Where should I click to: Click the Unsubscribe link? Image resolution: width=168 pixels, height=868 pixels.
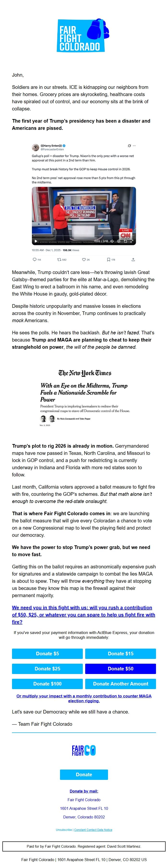coord(64,830)
